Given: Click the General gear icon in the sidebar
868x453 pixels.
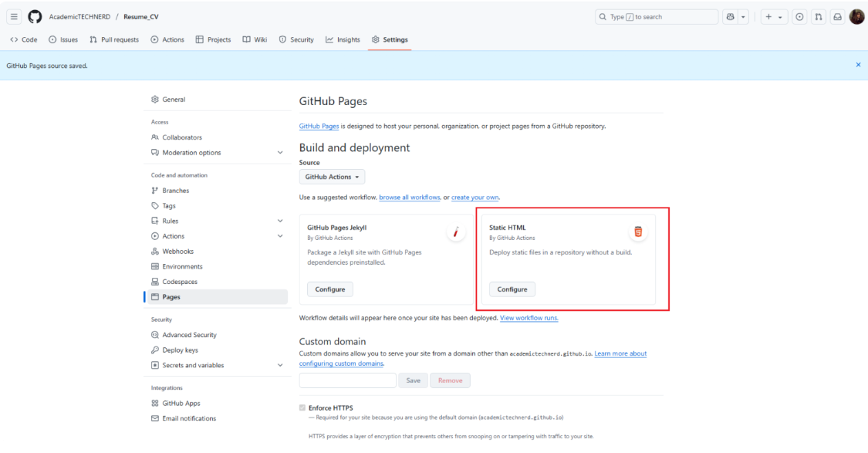Looking at the screenshot, I should point(155,100).
